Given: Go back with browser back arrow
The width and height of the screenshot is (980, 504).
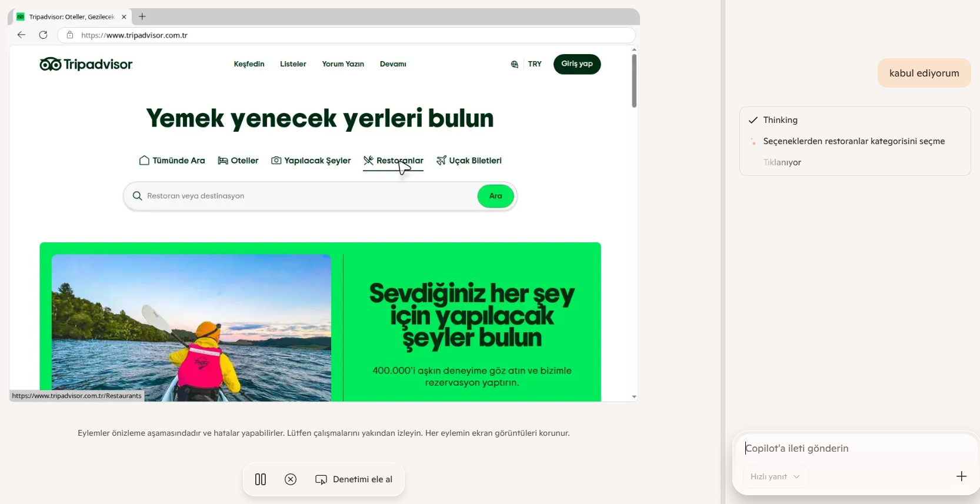Looking at the screenshot, I should (21, 35).
